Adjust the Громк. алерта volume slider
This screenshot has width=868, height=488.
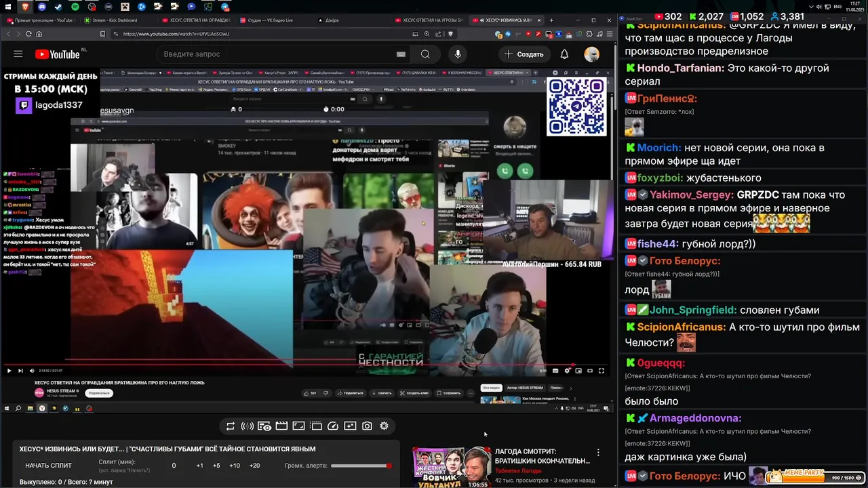click(x=361, y=466)
